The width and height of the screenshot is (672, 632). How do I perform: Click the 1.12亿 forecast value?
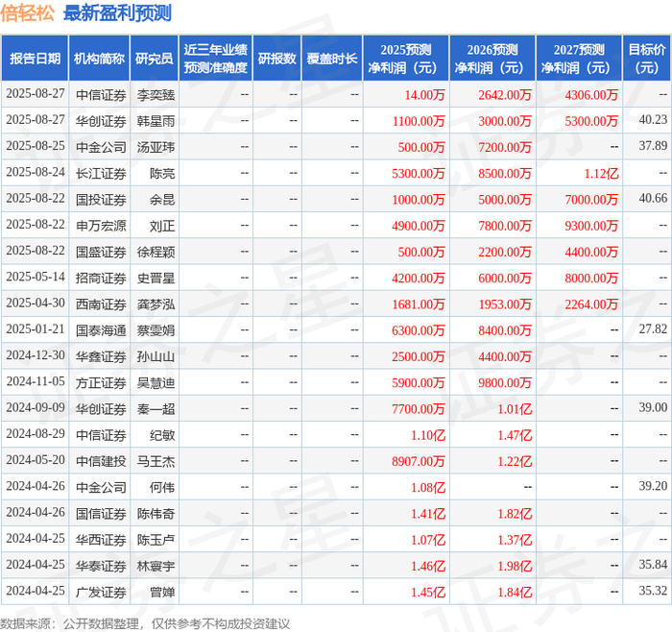point(601,174)
